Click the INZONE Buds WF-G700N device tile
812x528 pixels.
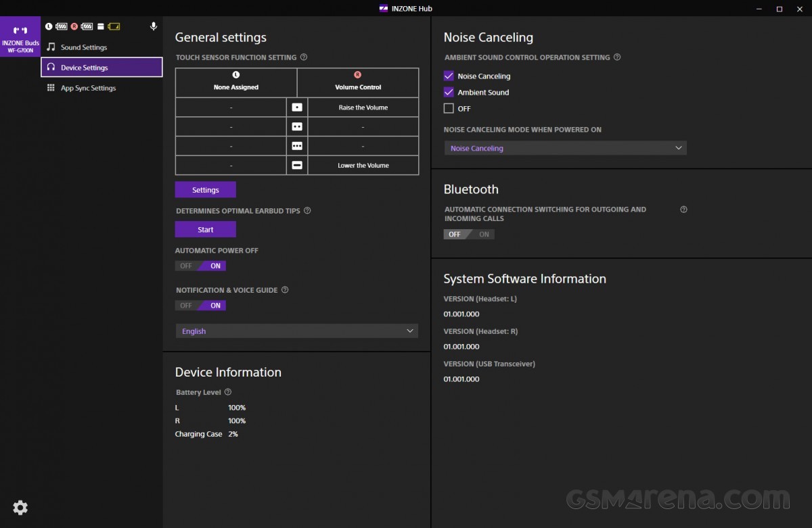click(x=20, y=38)
